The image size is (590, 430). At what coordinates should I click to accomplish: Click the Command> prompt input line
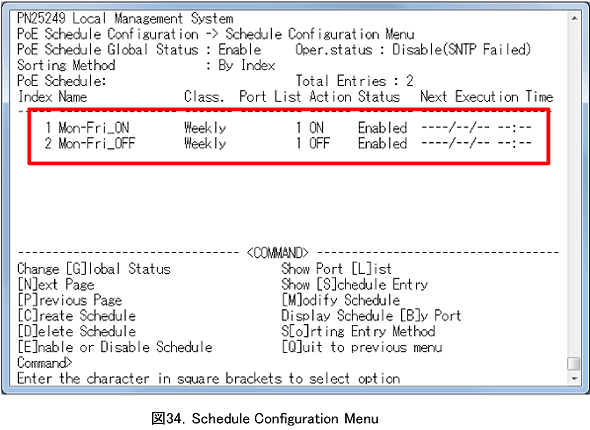[44, 363]
